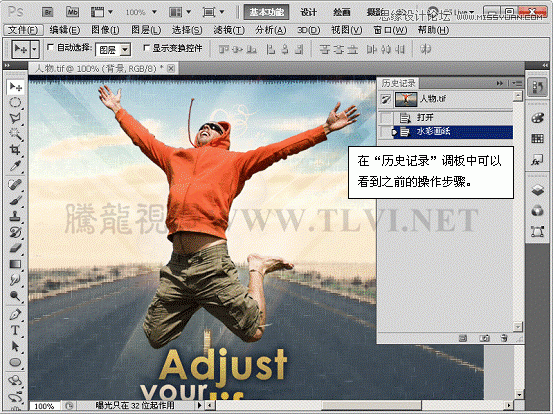Switch to the 历史记录 panel tab
Viewport: 553px width, 414px height.
pyautogui.click(x=399, y=83)
